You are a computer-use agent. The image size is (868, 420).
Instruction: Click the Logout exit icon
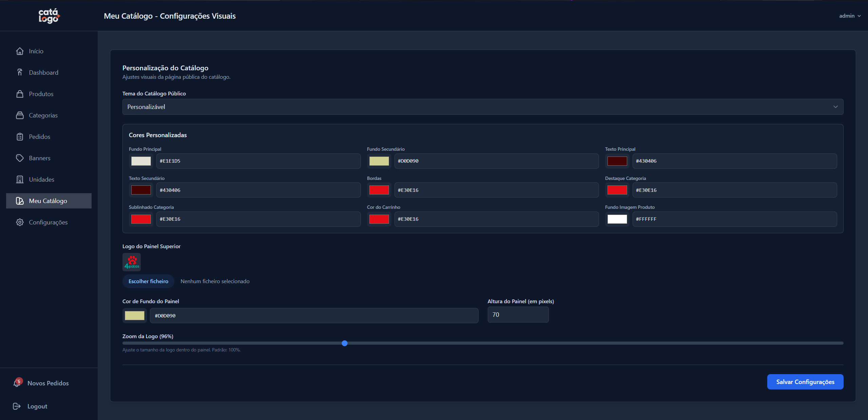click(x=17, y=406)
